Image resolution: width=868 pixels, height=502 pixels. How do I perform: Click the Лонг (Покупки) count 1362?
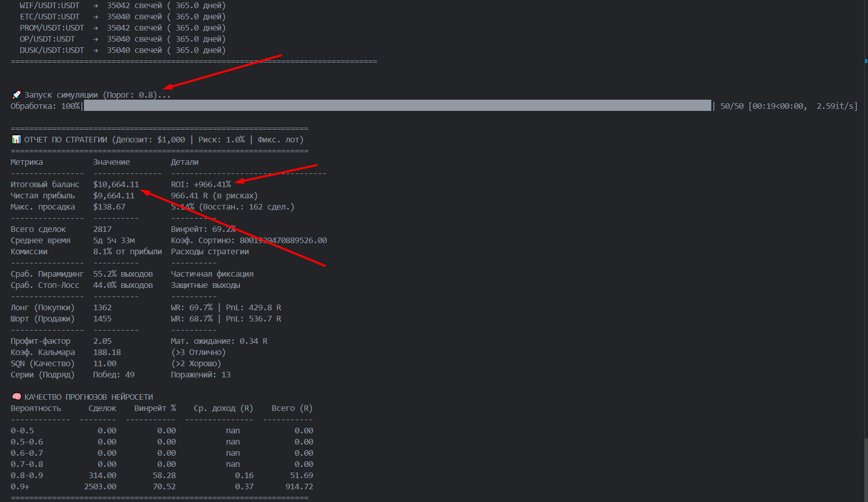(x=102, y=307)
